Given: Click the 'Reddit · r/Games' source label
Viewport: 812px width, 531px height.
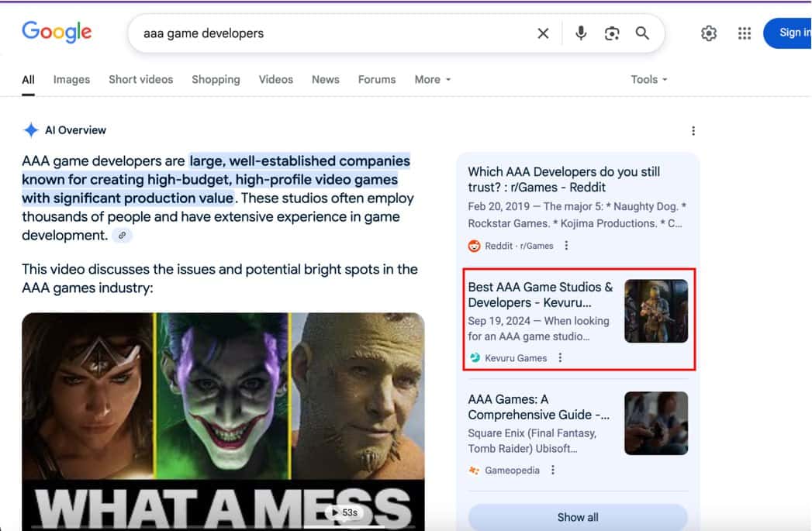Looking at the screenshot, I should (519, 246).
